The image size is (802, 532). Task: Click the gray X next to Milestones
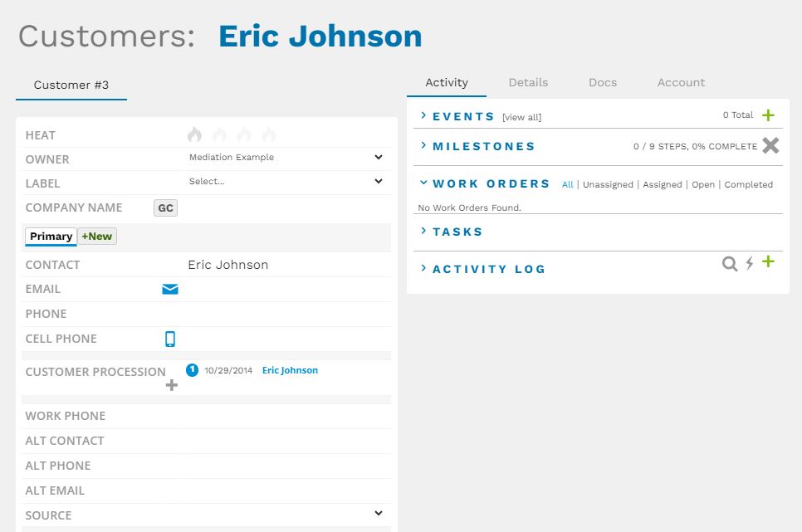click(770, 146)
